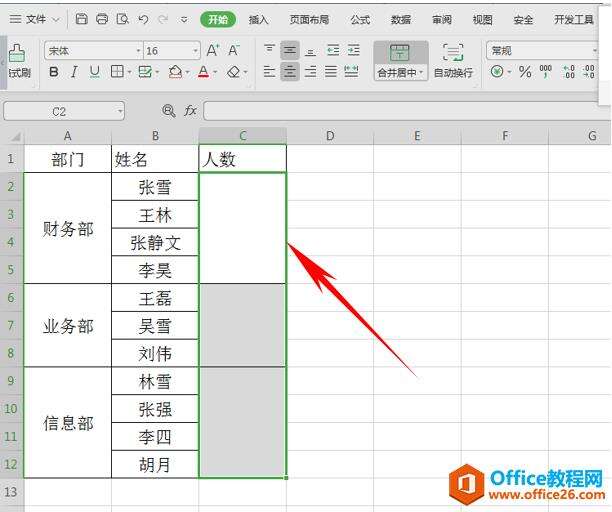Select merged cell 业务部
The width and height of the screenshot is (612, 512).
click(68, 325)
